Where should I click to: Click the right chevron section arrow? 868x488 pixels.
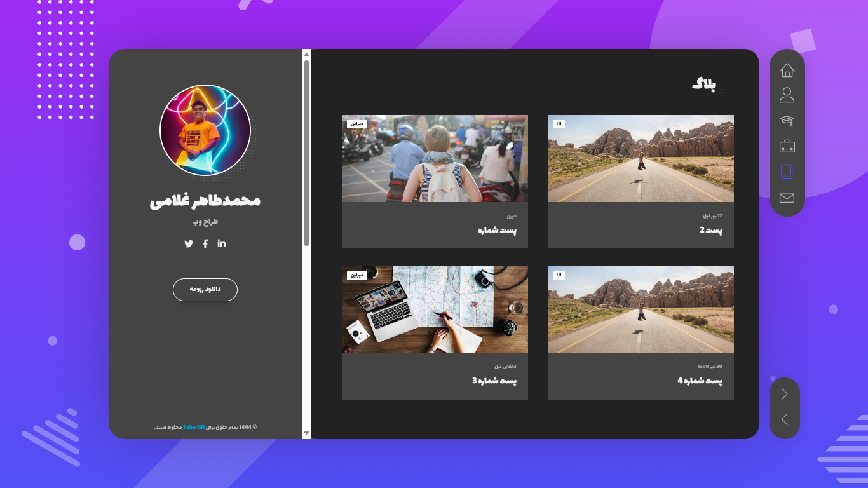click(x=784, y=394)
